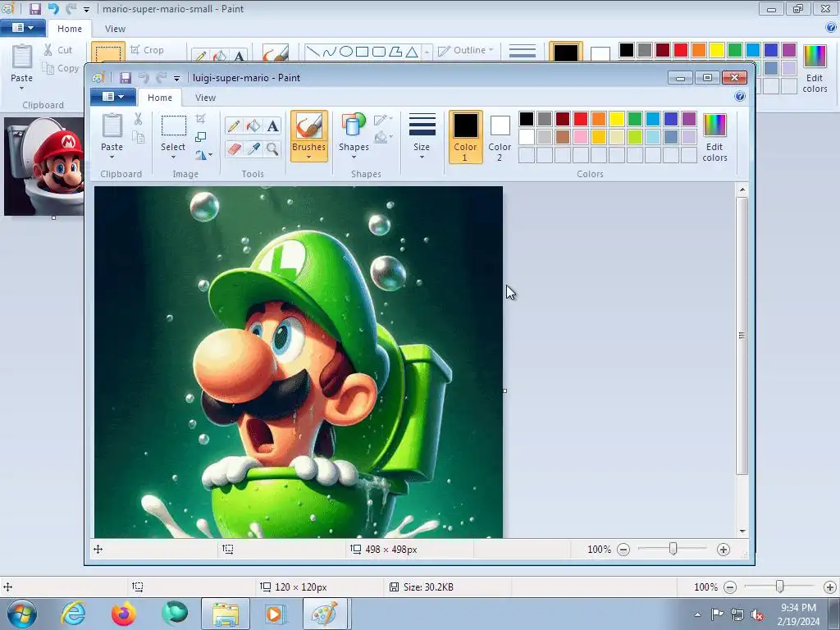
Task: Click Undo in mario-super-mario-small Paint window
Action: (x=53, y=8)
